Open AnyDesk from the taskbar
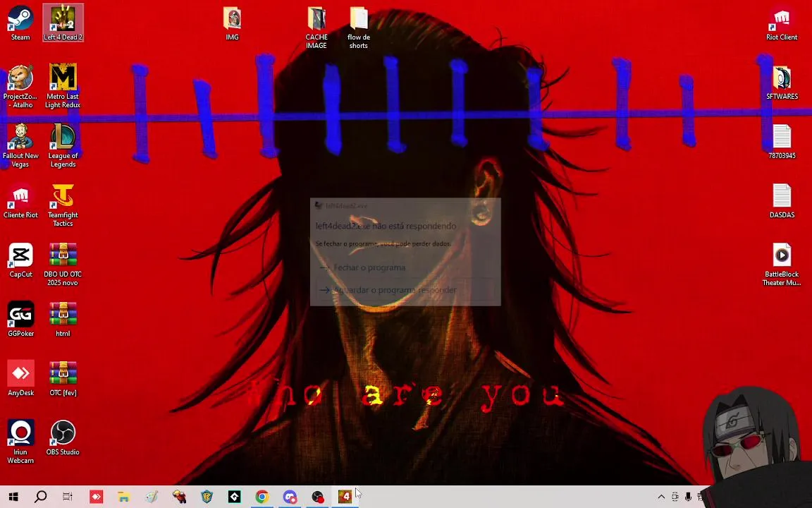812x508 pixels. (x=96, y=497)
